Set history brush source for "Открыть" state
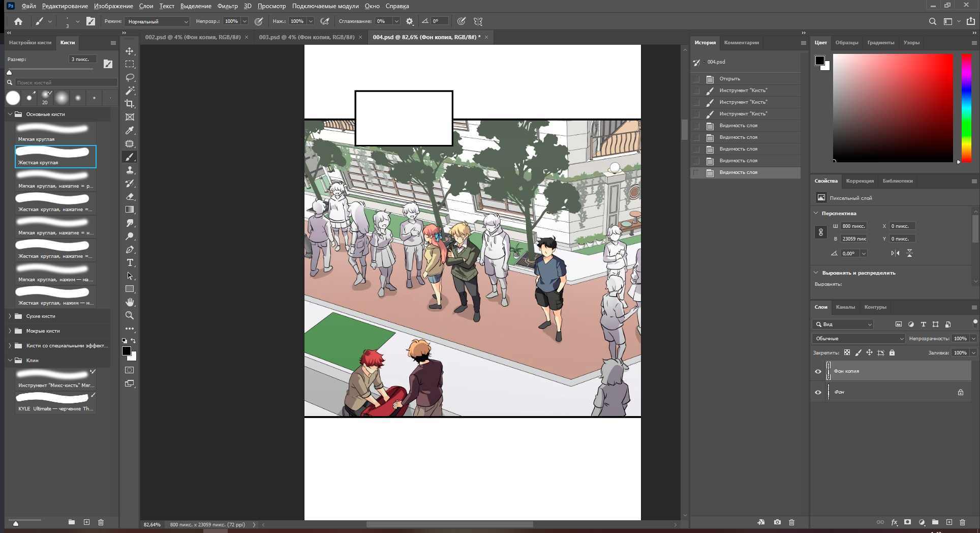 click(x=696, y=79)
